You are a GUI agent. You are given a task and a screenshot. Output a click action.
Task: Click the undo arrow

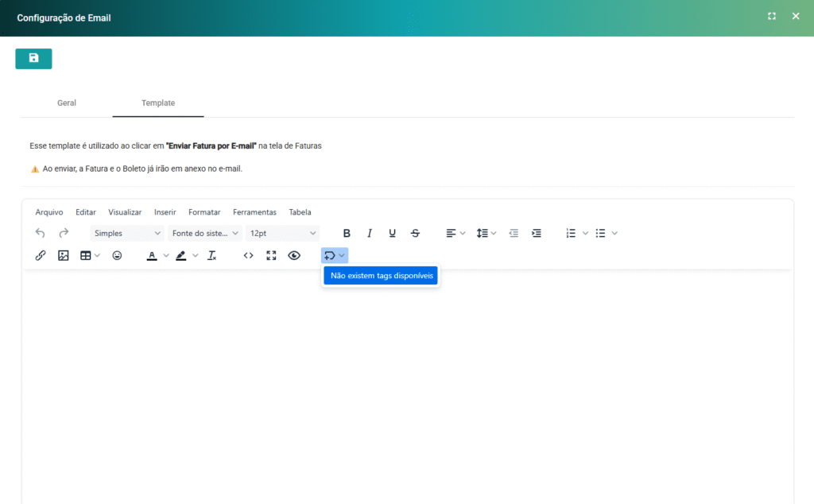tap(41, 234)
